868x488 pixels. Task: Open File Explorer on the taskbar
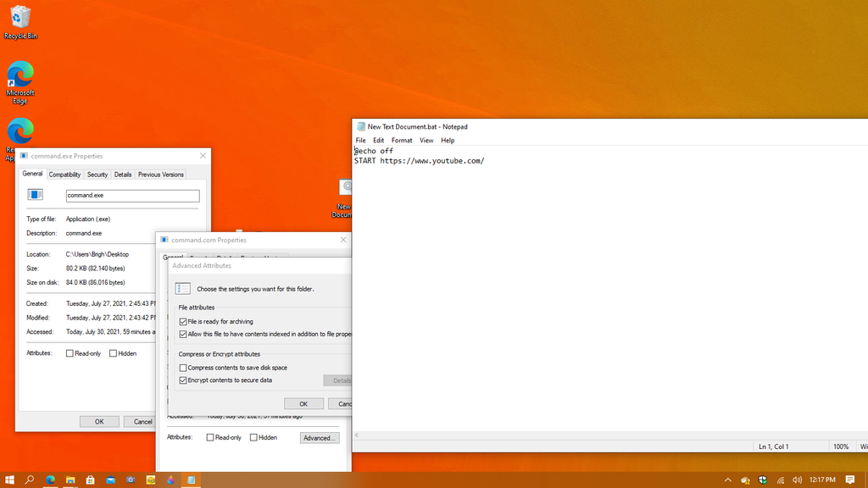click(70, 480)
